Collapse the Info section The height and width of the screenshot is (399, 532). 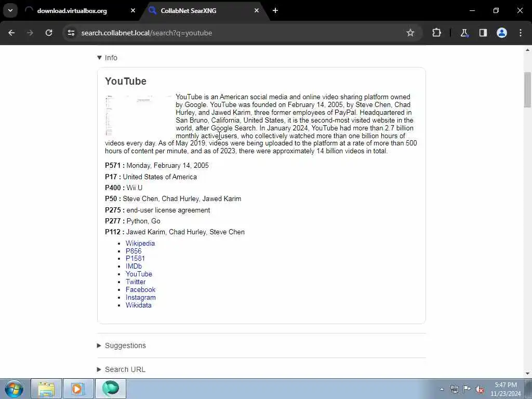(107, 58)
